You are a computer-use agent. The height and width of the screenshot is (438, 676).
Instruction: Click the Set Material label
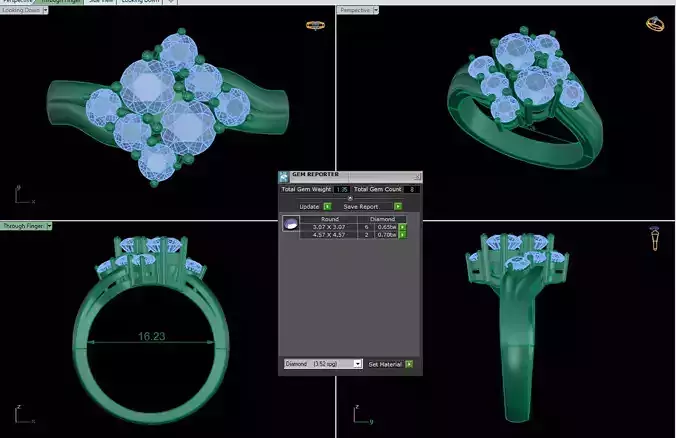tap(385, 364)
